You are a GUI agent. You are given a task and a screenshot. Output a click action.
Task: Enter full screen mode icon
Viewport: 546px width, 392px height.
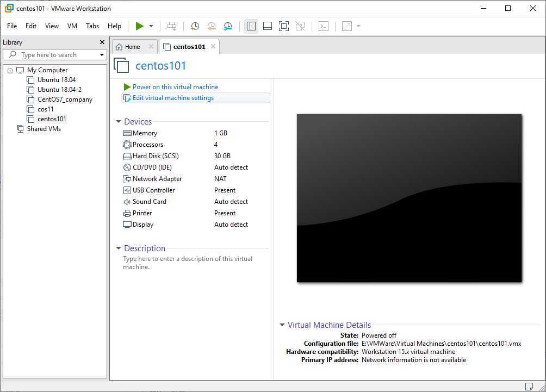point(284,26)
